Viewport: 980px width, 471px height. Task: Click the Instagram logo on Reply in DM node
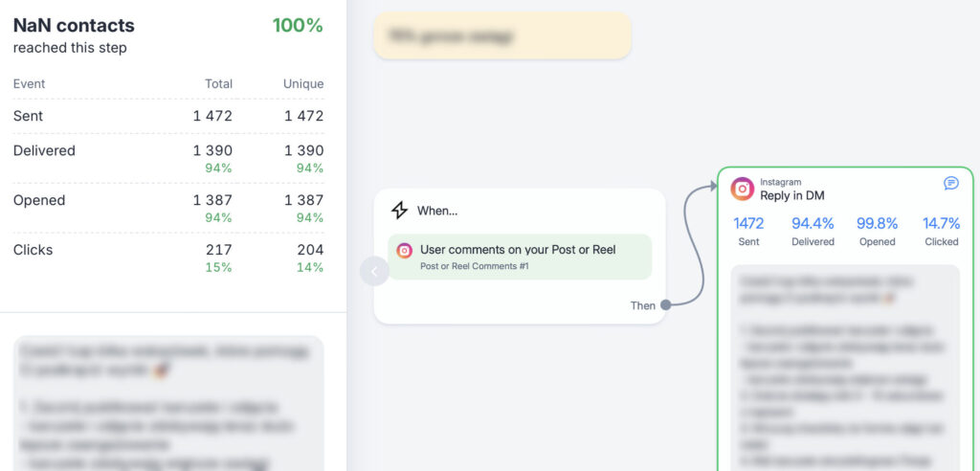743,189
